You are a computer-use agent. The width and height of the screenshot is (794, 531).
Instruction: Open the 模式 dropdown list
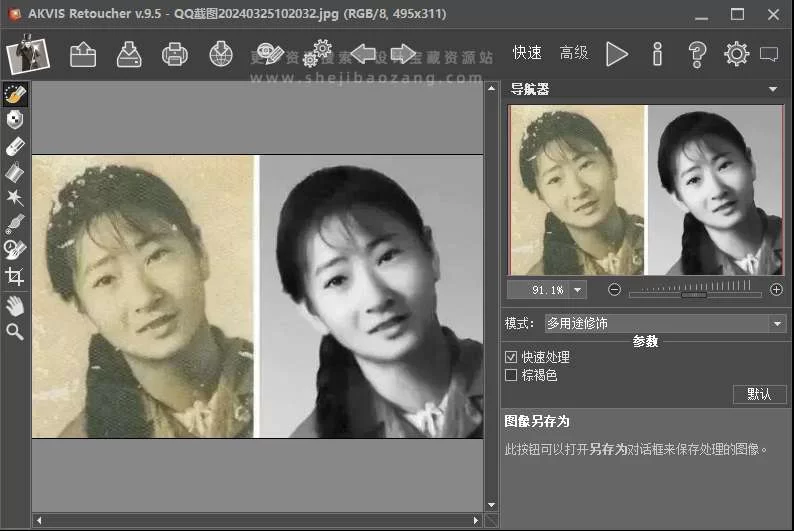(x=777, y=324)
